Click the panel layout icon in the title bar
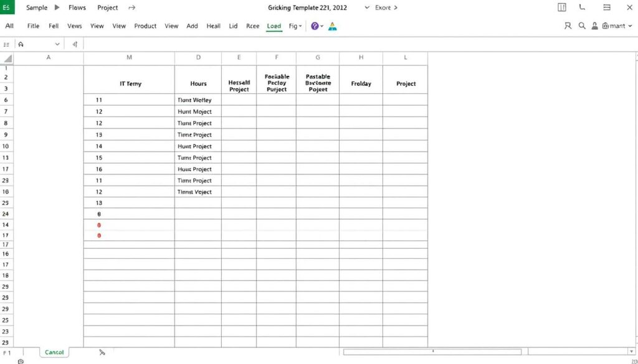The height and width of the screenshot is (364, 638). tap(562, 7)
